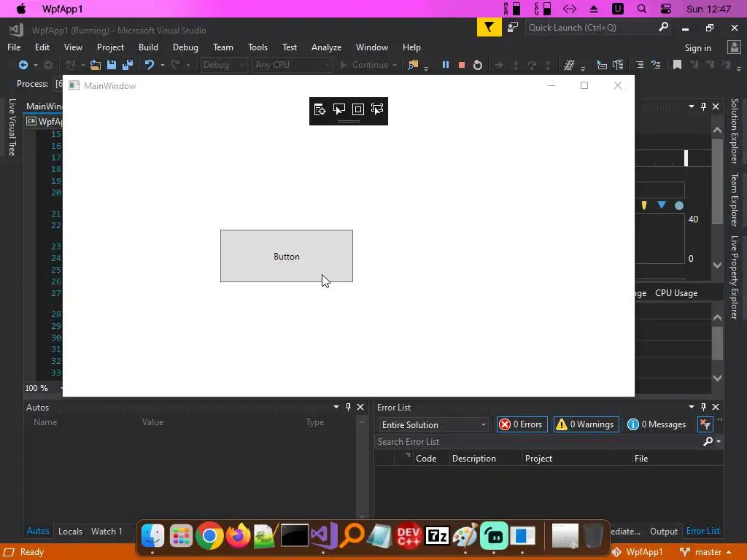Click the Navigate Backward icon
Screen dimensions: 747x560
(x=23, y=65)
